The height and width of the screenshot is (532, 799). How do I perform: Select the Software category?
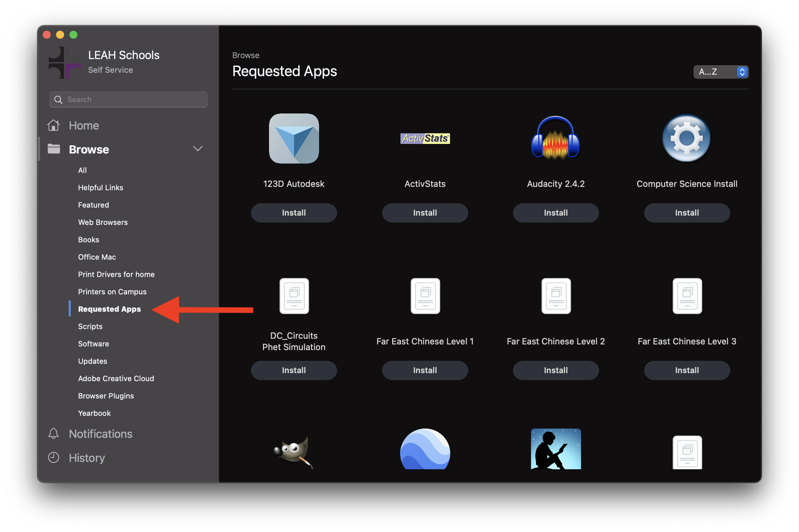(93, 343)
